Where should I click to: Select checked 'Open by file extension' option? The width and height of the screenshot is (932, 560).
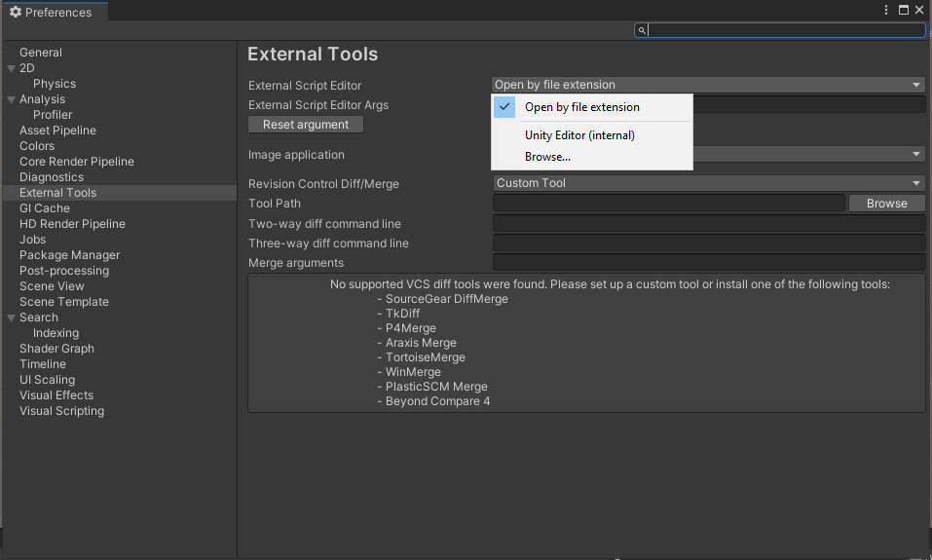click(581, 107)
